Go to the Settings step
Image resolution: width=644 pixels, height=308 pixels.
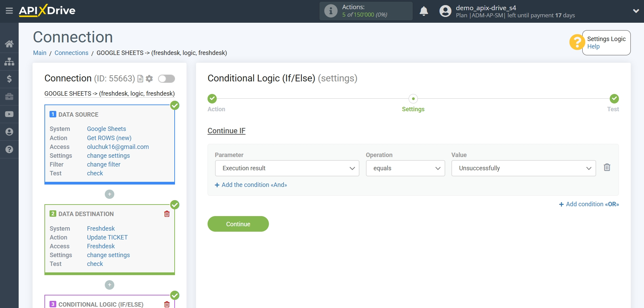coord(413,99)
